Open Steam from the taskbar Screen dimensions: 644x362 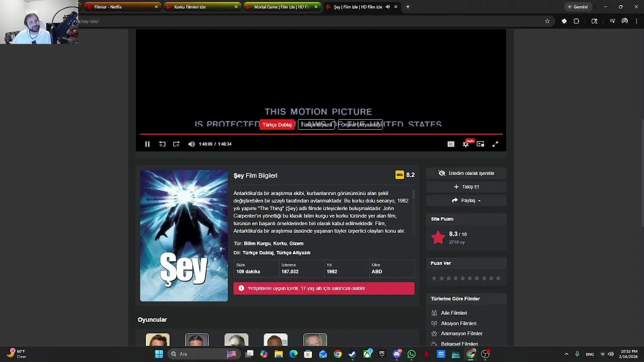point(352,354)
